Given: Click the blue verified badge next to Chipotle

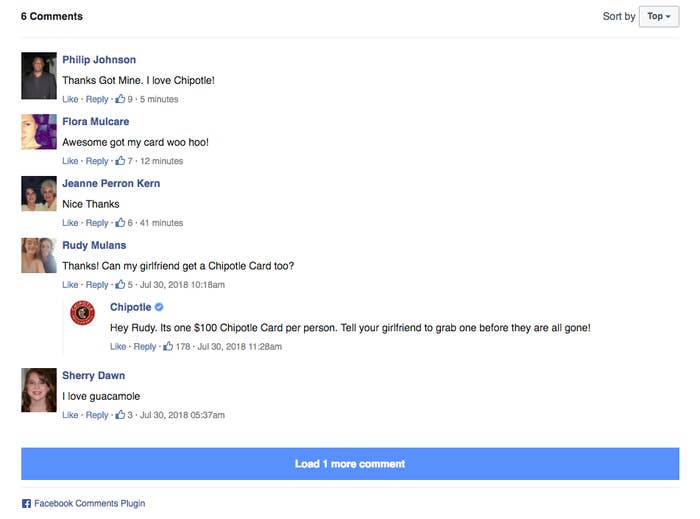Looking at the screenshot, I should 159,307.
